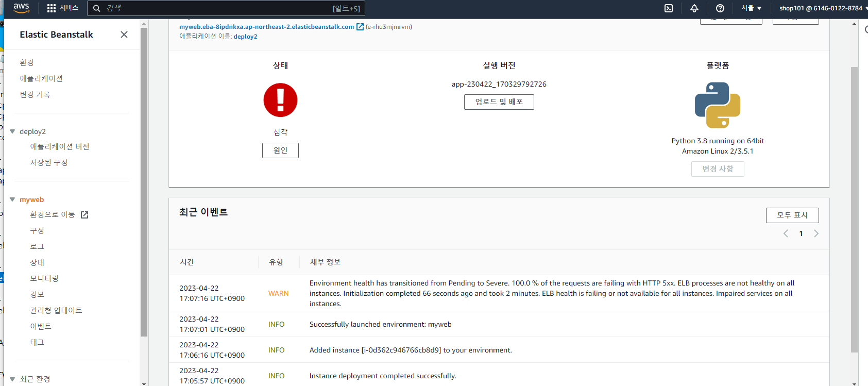Open 관리형 업데이트 under myweb
This screenshot has width=868, height=386.
[x=56, y=310]
